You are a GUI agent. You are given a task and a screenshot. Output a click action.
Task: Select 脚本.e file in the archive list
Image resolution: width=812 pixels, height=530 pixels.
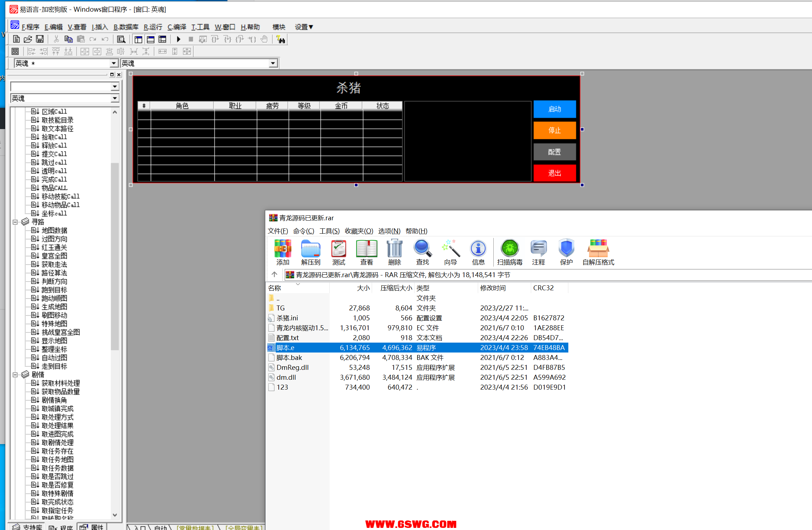coord(418,348)
